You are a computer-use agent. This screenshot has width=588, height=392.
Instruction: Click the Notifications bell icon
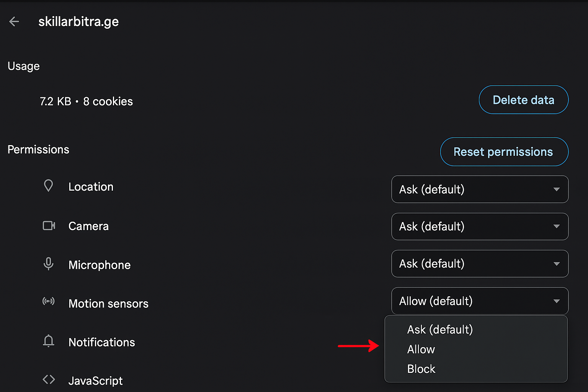click(49, 341)
